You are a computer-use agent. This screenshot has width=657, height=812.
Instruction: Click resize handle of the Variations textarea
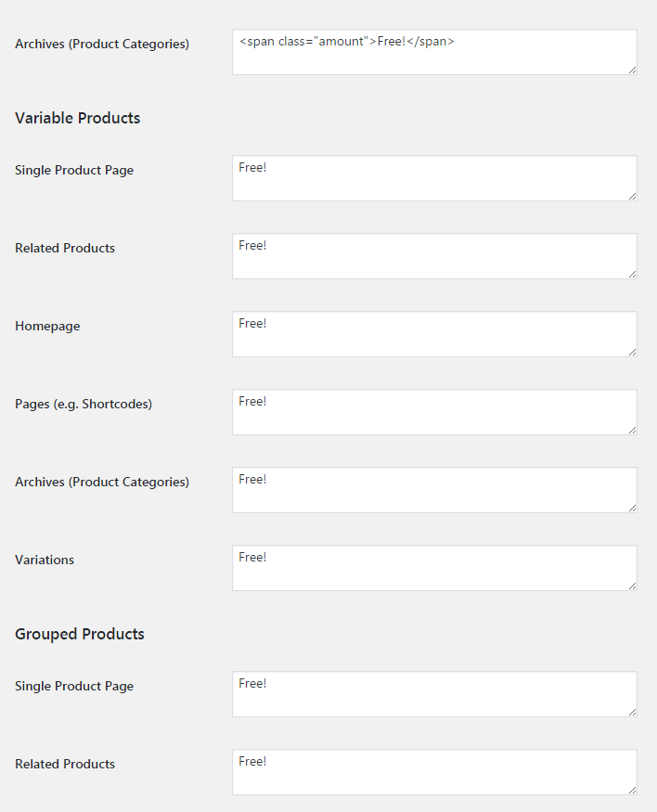point(633,586)
